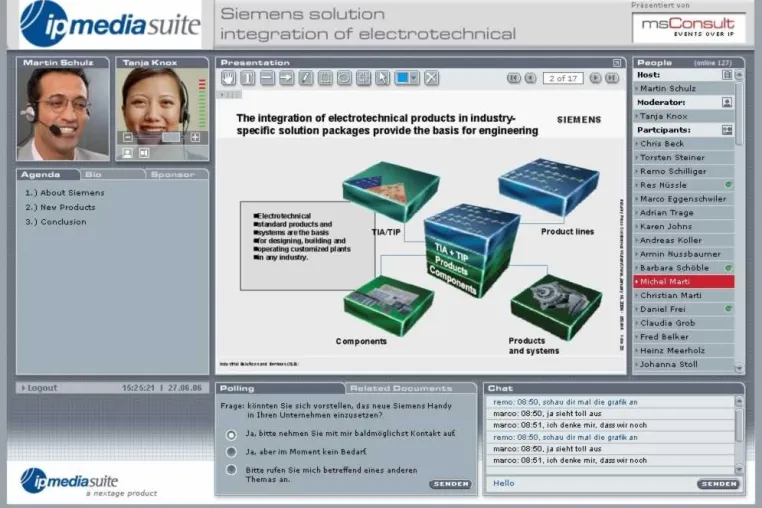Select the mouse pointer tool
The height and width of the screenshot is (508, 762).
(x=382, y=78)
